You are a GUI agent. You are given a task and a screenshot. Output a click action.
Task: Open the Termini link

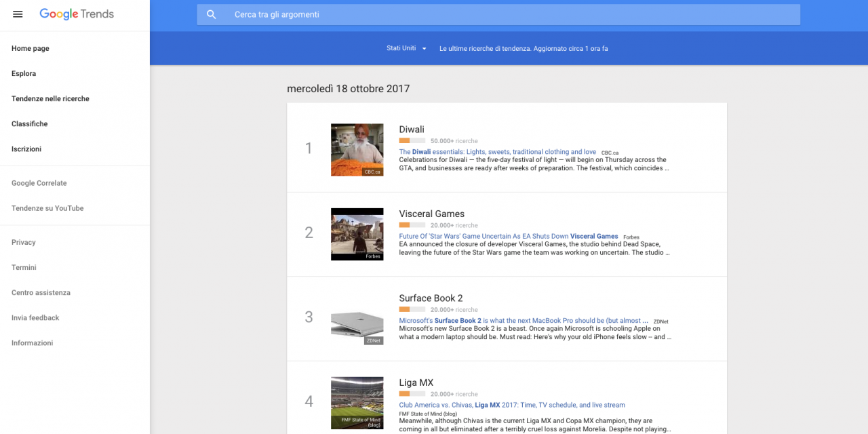pos(24,267)
